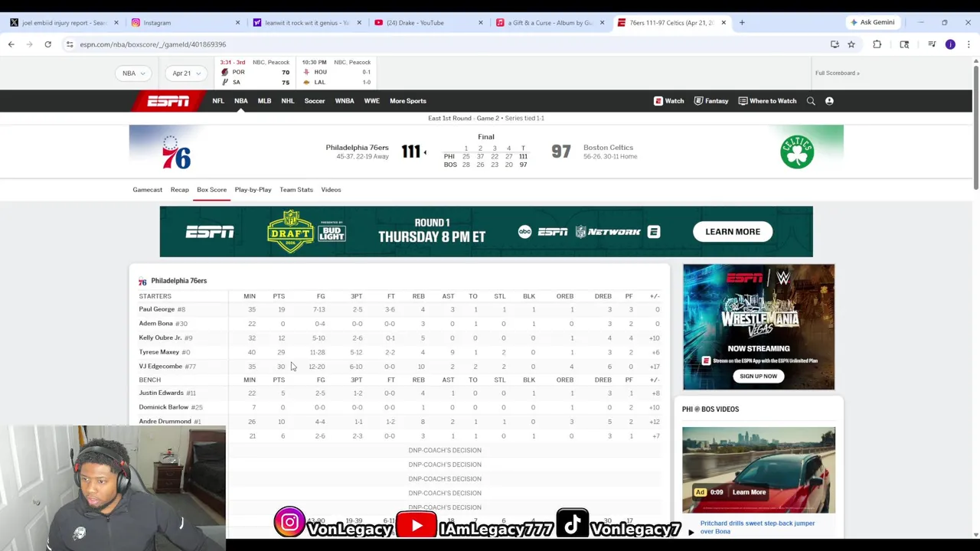The image size is (980, 551).
Task: Select WWE in ESPN navigation
Action: 371,101
